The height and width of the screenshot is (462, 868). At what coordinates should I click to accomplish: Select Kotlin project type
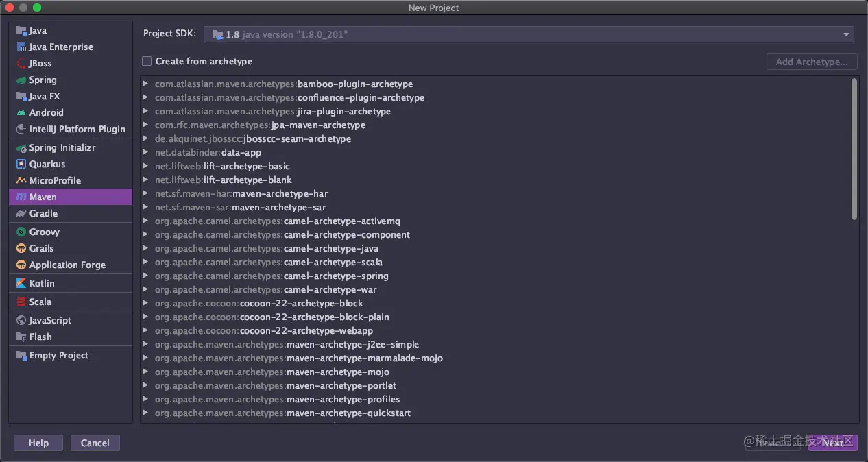71,284
